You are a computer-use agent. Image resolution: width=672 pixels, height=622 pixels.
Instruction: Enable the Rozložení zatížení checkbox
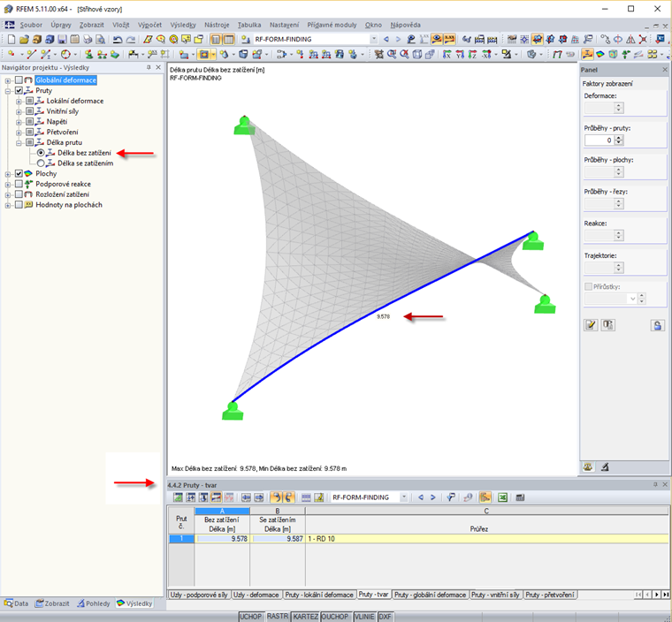pos(19,194)
